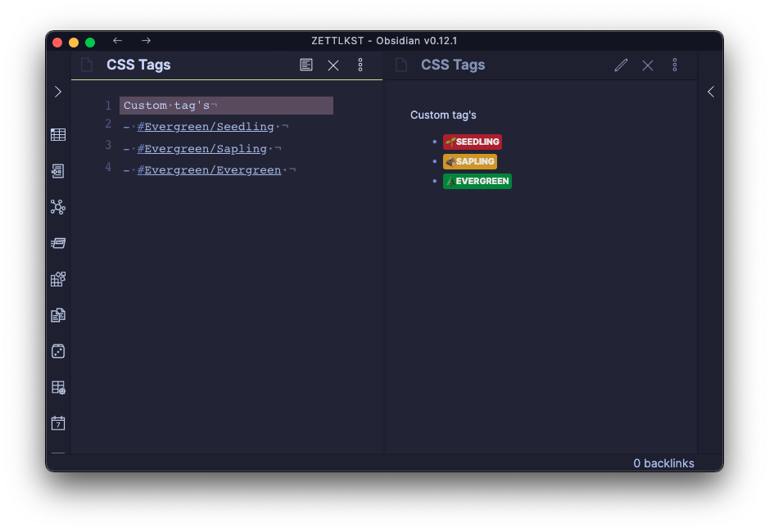Click the table with gear icon in ribbon
The image size is (769, 532).
click(x=58, y=387)
